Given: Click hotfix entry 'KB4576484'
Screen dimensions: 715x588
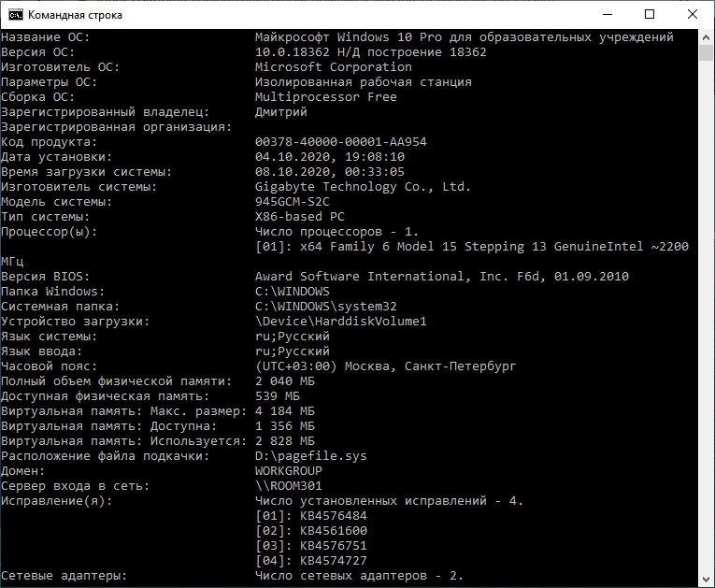Looking at the screenshot, I should pos(334,516).
